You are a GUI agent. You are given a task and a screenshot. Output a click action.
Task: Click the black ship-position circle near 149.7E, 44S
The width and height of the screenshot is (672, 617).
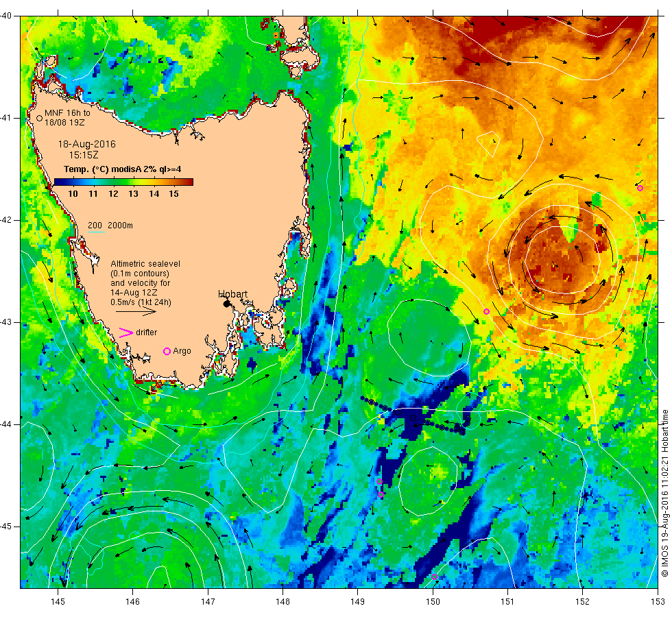coord(413,418)
